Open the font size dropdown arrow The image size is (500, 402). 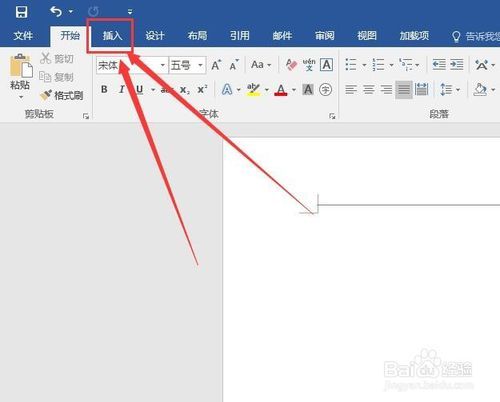click(200, 65)
